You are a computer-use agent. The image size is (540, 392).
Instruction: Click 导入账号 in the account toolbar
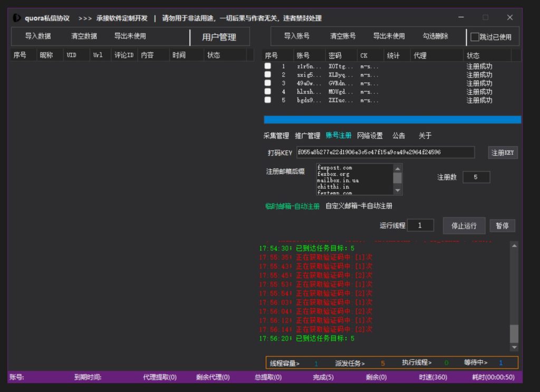[x=297, y=36]
